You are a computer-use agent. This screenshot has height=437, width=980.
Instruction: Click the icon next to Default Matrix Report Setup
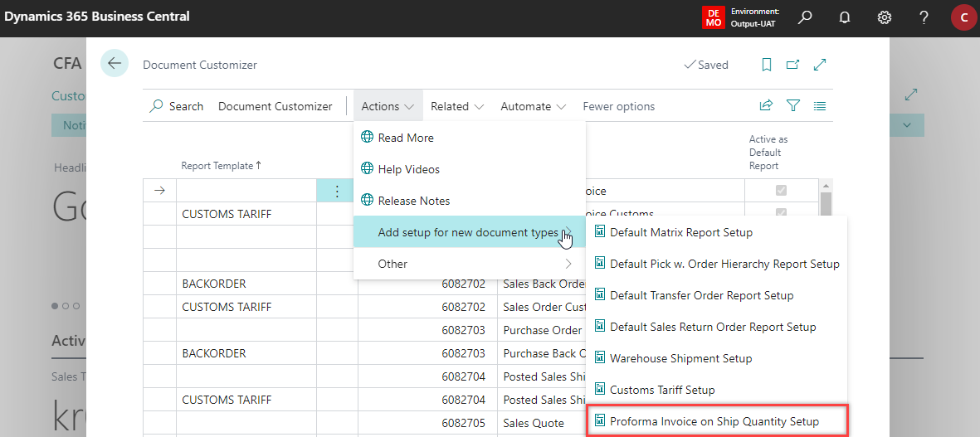(x=599, y=231)
